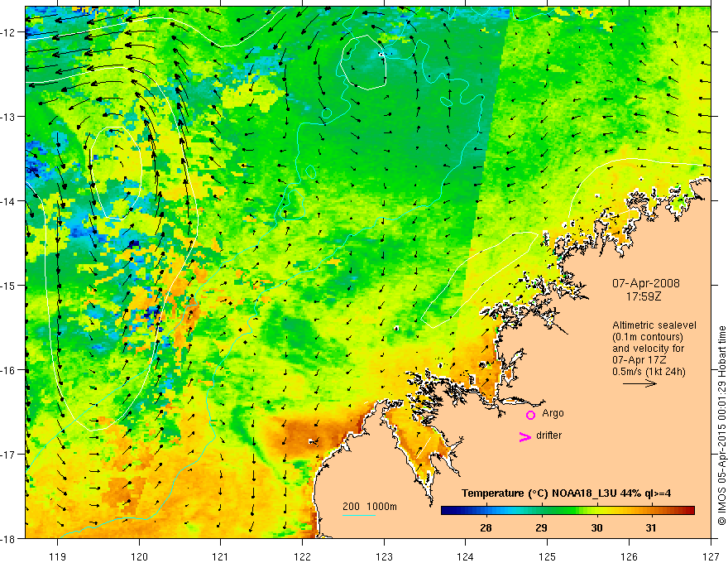
Task: Click the '-15' latitude axis label
Action: (8, 285)
